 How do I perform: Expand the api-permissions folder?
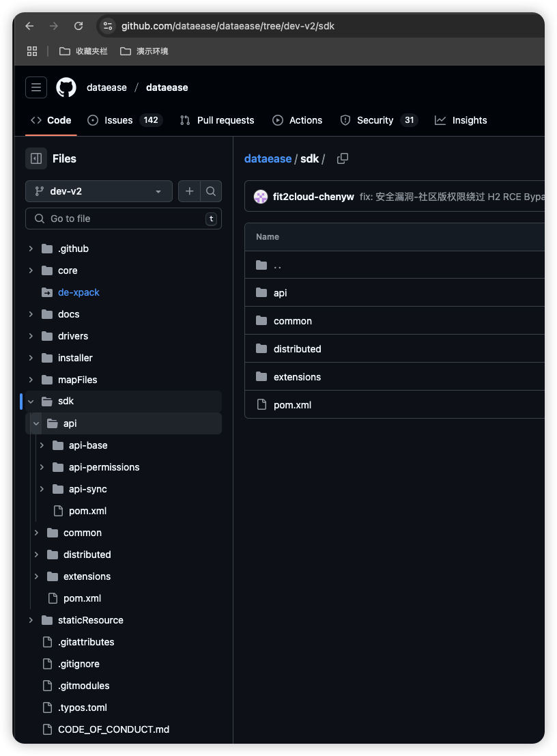42,467
